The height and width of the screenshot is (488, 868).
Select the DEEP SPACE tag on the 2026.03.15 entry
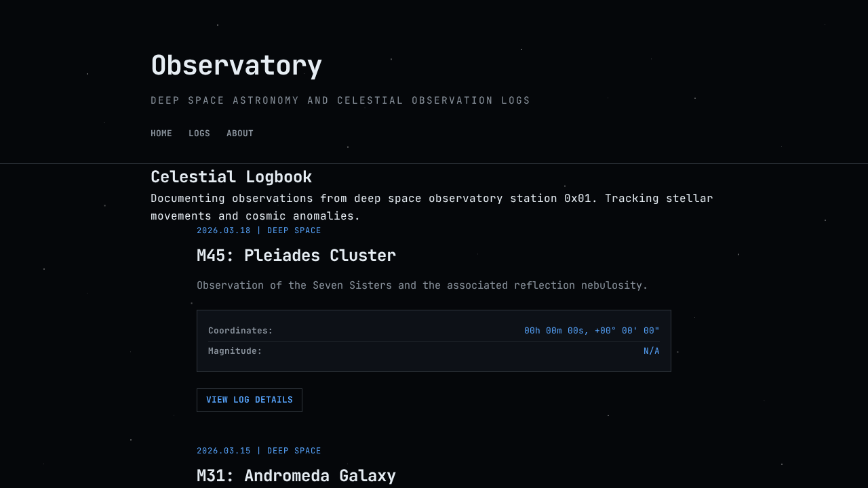(x=294, y=450)
